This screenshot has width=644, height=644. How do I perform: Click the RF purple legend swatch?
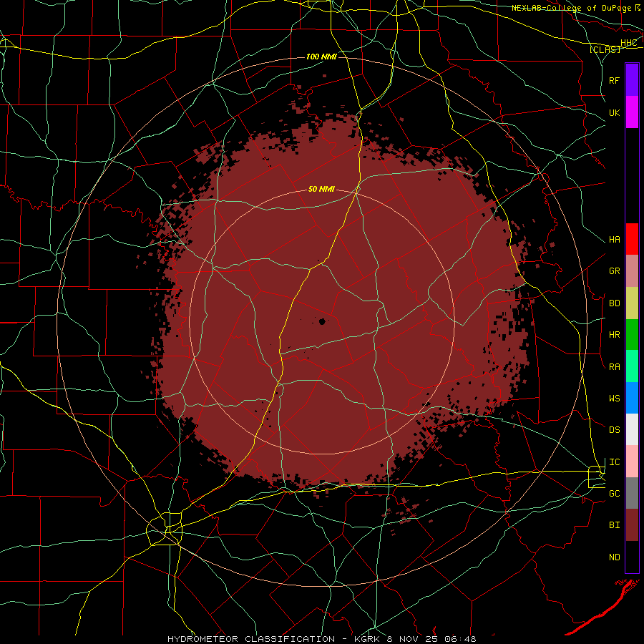coord(632,80)
